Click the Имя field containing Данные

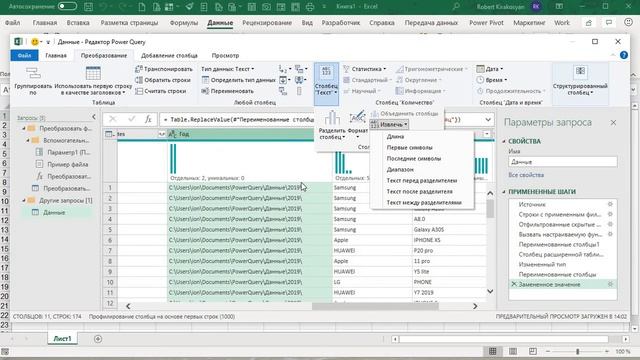pos(562,162)
